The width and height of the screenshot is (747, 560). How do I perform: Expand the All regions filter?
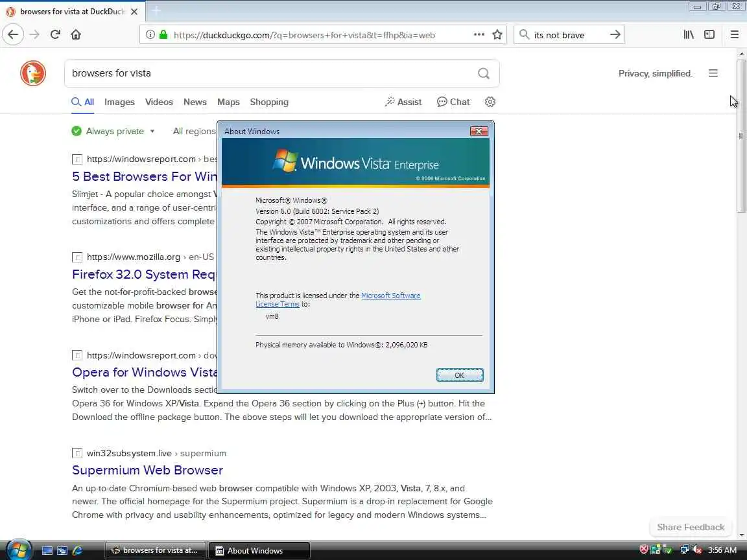(x=195, y=131)
